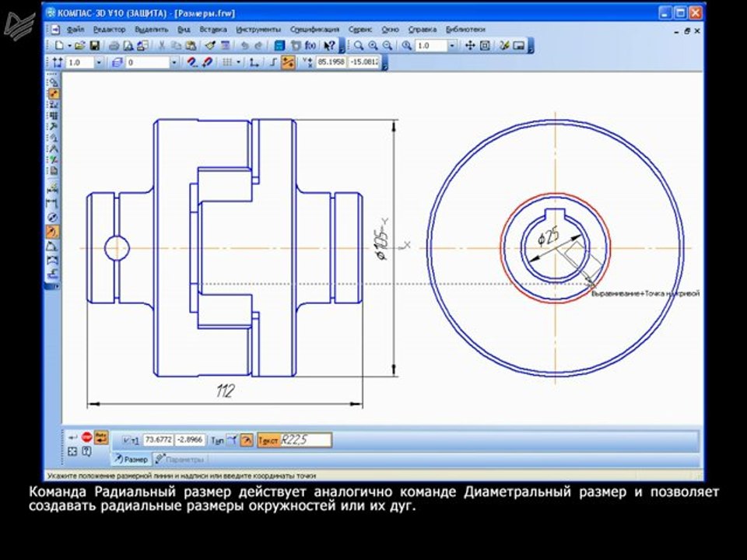
Task: Click the Paste clipboard icon
Action: click(x=191, y=46)
